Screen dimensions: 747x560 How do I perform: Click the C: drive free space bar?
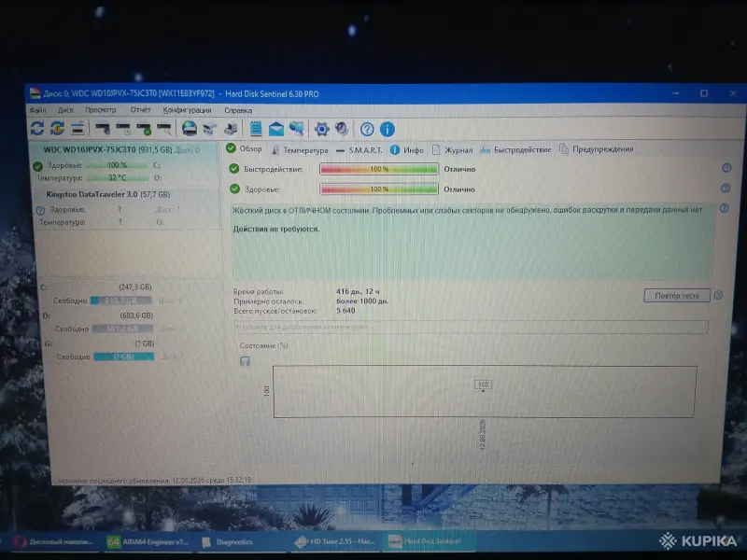pyautogui.click(x=121, y=301)
